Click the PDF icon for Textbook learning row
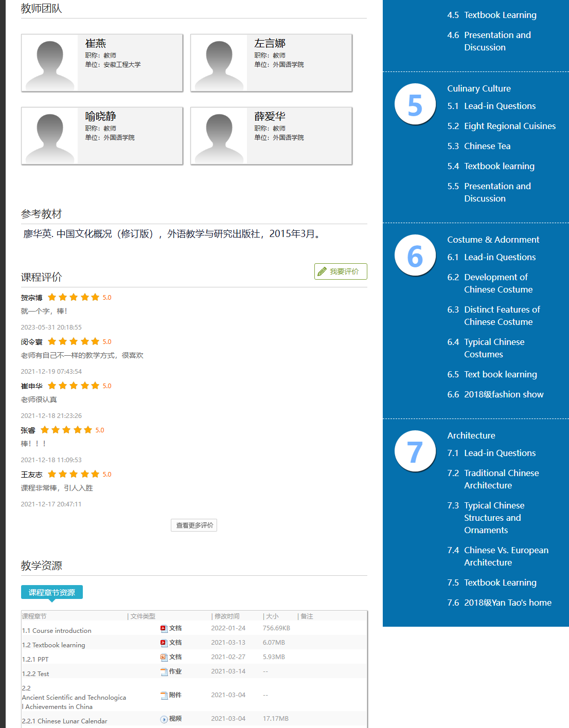Image resolution: width=569 pixels, height=728 pixels. pos(163,643)
